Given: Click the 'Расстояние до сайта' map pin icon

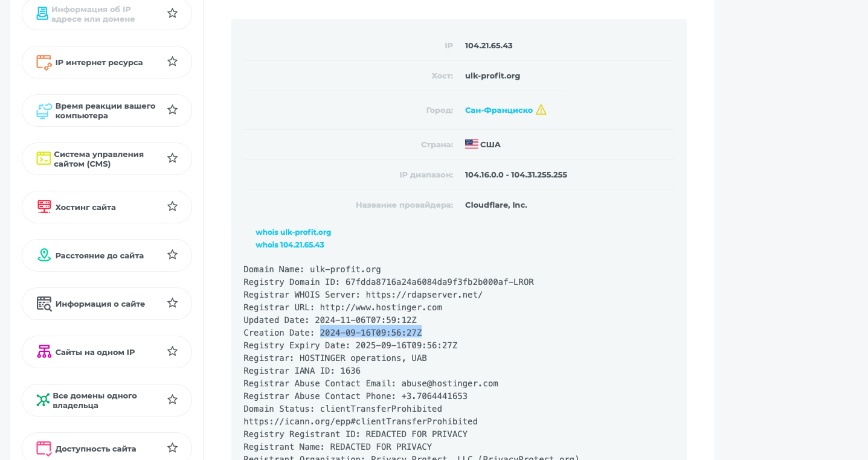Looking at the screenshot, I should click(44, 255).
